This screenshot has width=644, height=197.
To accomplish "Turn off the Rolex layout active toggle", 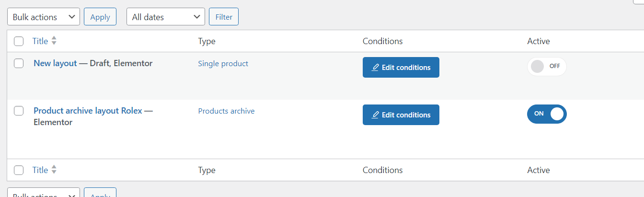I will point(547,114).
